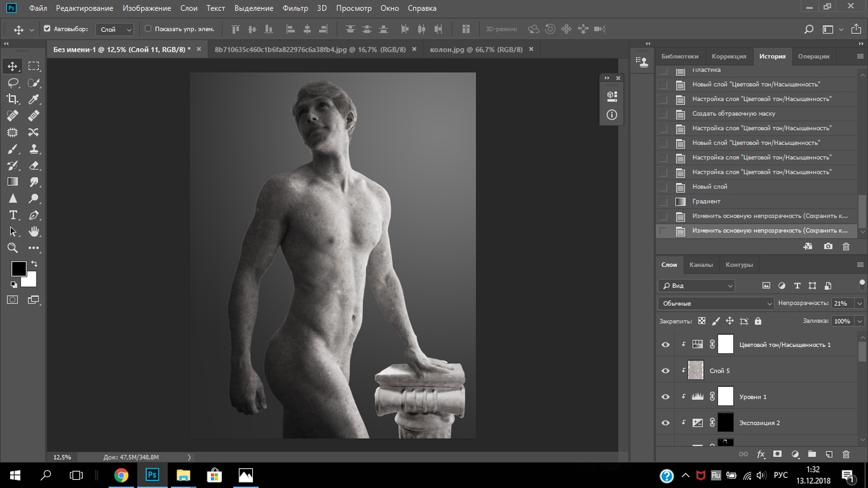Click the foreground color swatch
868x488 pixels.
click(18, 269)
